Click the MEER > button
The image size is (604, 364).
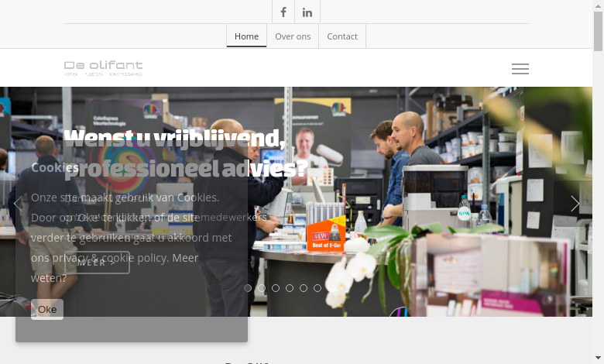(x=97, y=263)
